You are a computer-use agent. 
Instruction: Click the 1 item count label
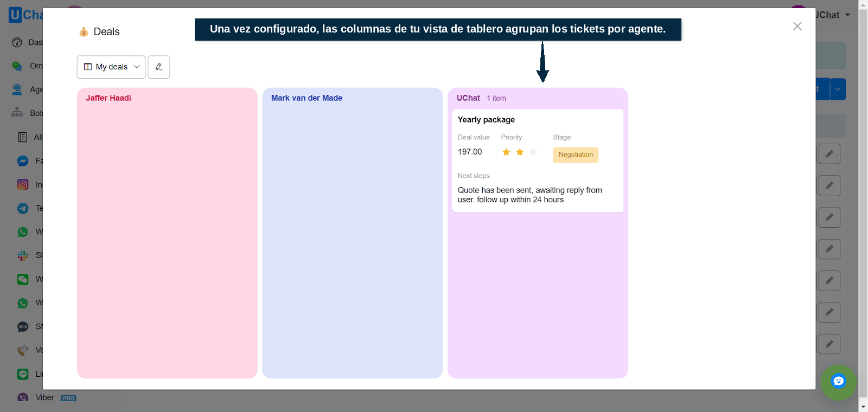coord(496,98)
